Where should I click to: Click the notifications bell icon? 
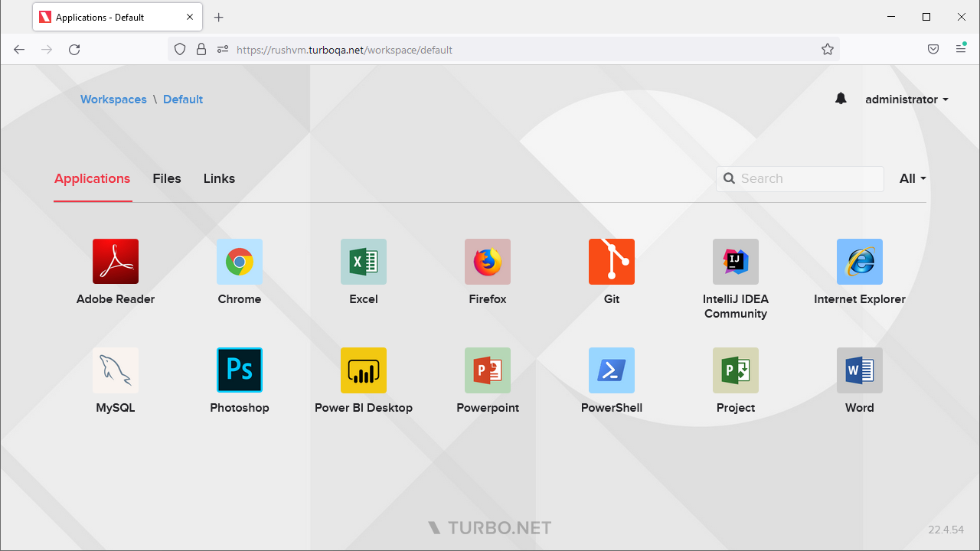point(841,99)
